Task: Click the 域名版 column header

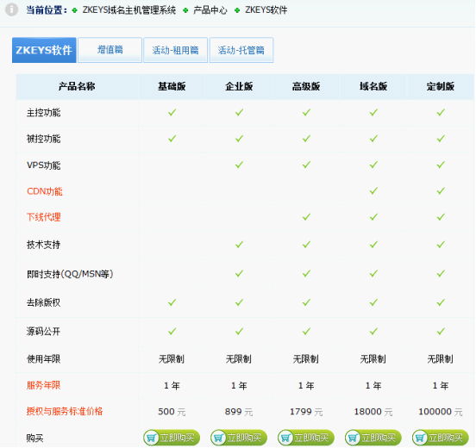Action: pos(373,86)
